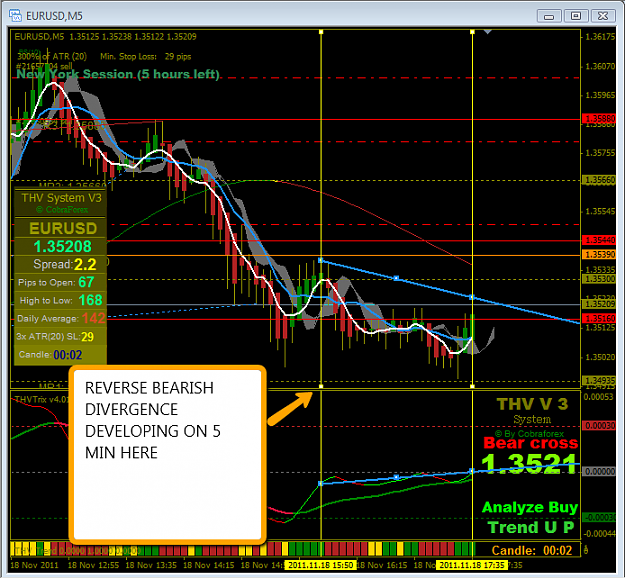Screen dimensions: 625x579
Task: Click the New York Session text
Action: [118, 75]
